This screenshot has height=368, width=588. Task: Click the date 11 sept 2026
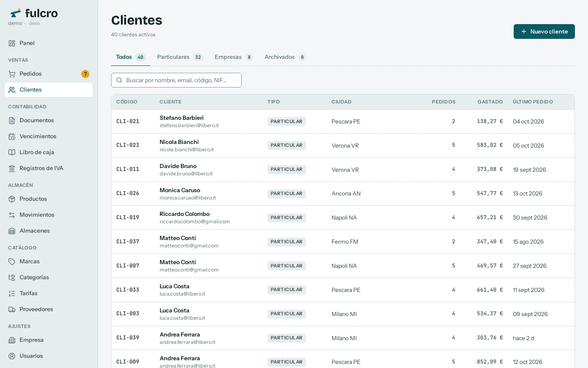(x=528, y=290)
